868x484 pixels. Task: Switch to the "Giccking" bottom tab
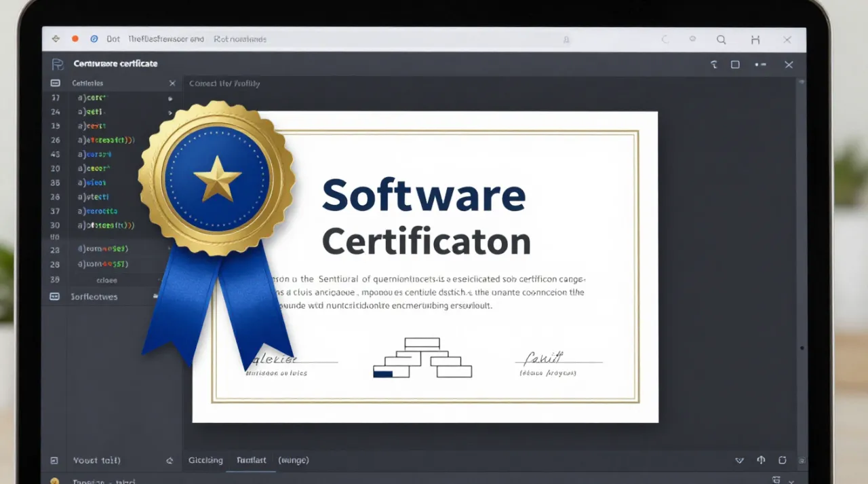click(205, 460)
